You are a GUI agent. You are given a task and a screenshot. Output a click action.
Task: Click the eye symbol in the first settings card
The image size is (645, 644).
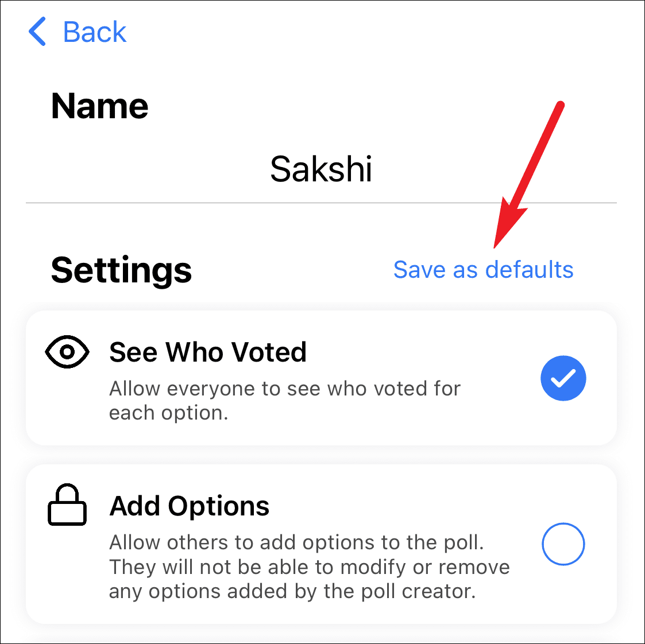pyautogui.click(x=67, y=352)
